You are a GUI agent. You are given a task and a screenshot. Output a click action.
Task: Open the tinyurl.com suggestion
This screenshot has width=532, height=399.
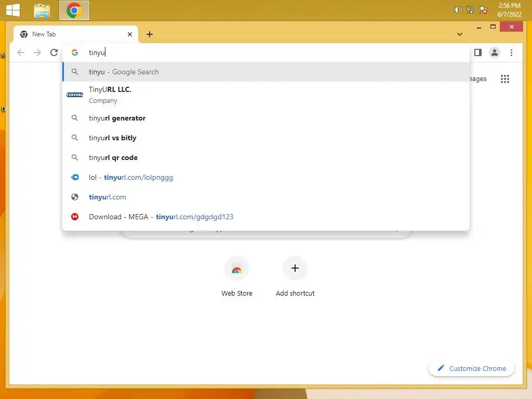[266, 197]
